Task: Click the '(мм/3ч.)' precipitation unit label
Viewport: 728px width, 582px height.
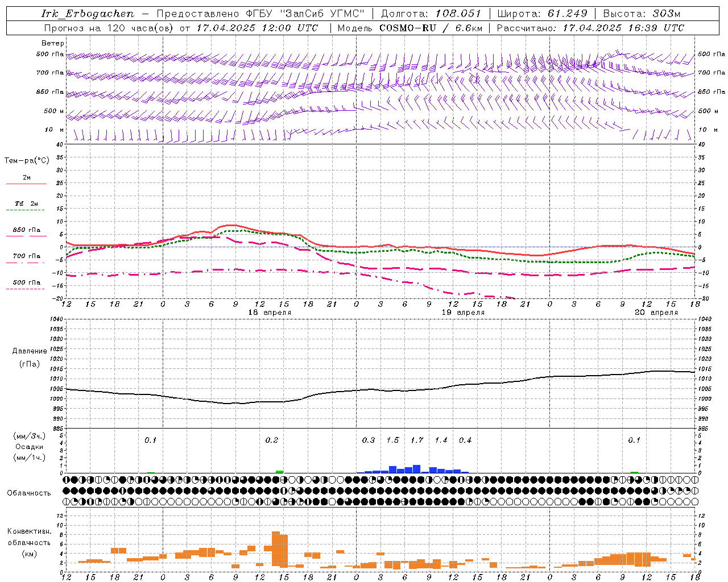Action: (x=30, y=436)
